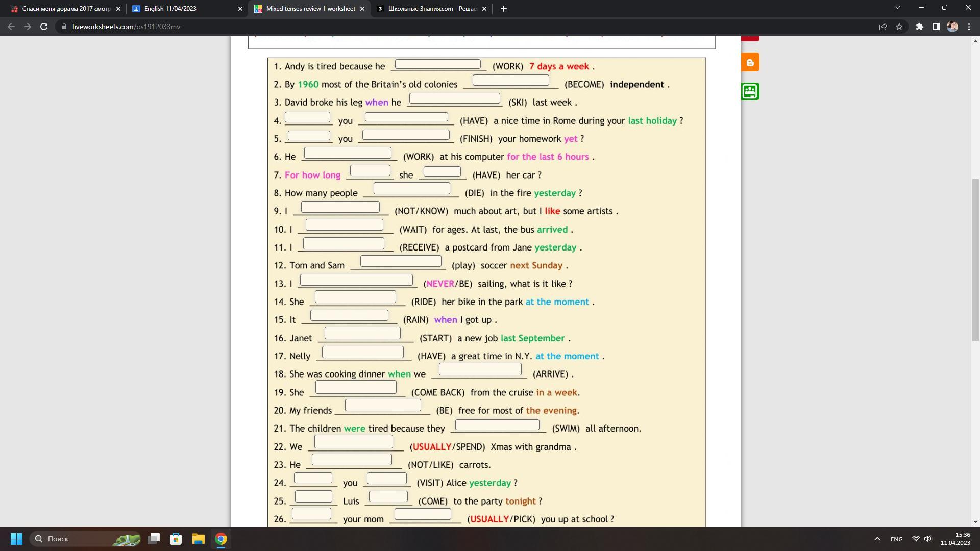This screenshot has height=551, width=980.
Task: Show hidden system tray icons
Action: click(877, 539)
